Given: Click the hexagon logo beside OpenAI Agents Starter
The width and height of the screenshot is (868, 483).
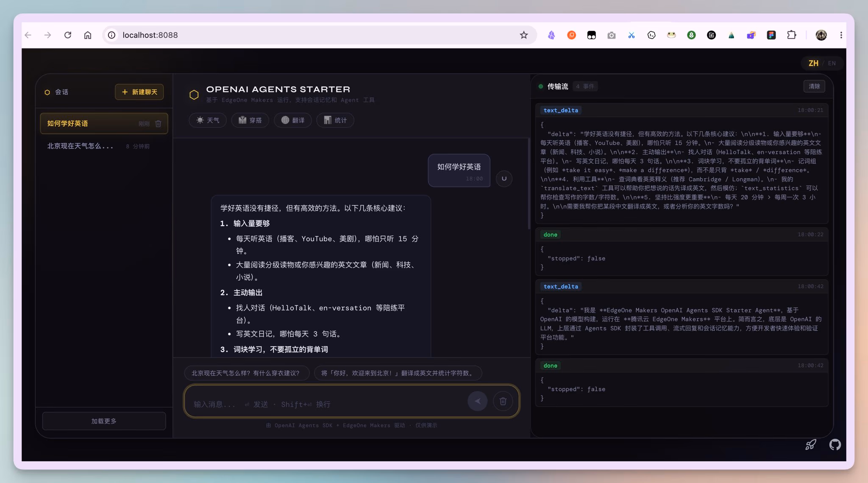Looking at the screenshot, I should 194,95.
